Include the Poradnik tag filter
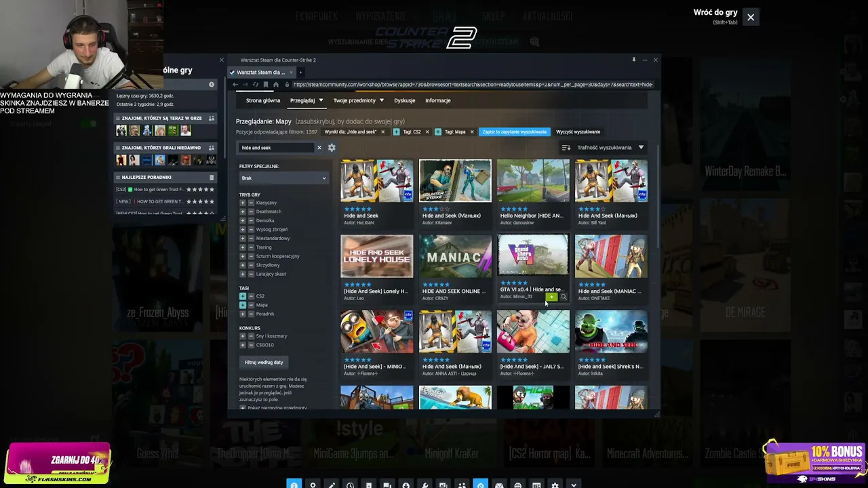This screenshot has height=488, width=868. [243, 314]
